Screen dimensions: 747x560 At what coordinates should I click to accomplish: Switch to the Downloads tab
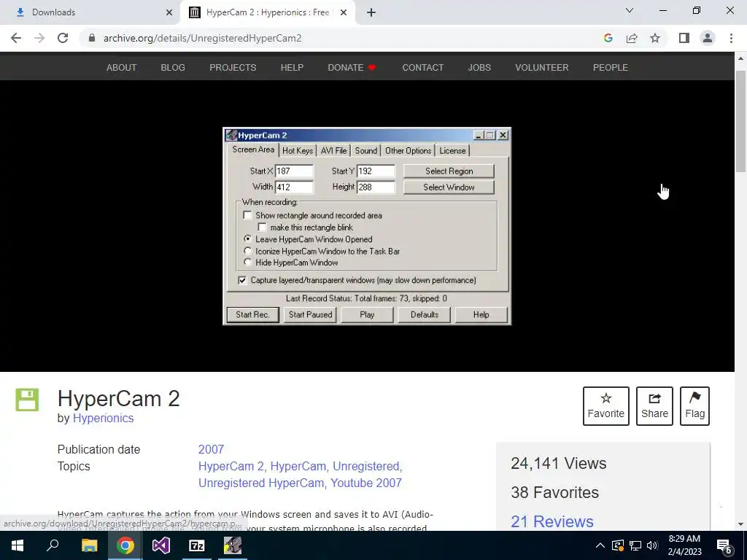click(x=90, y=13)
